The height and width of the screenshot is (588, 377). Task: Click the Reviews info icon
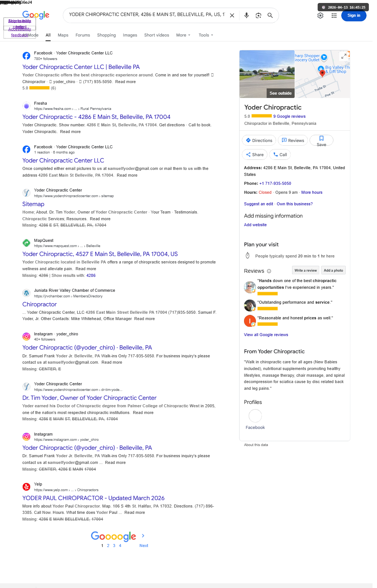(x=269, y=271)
